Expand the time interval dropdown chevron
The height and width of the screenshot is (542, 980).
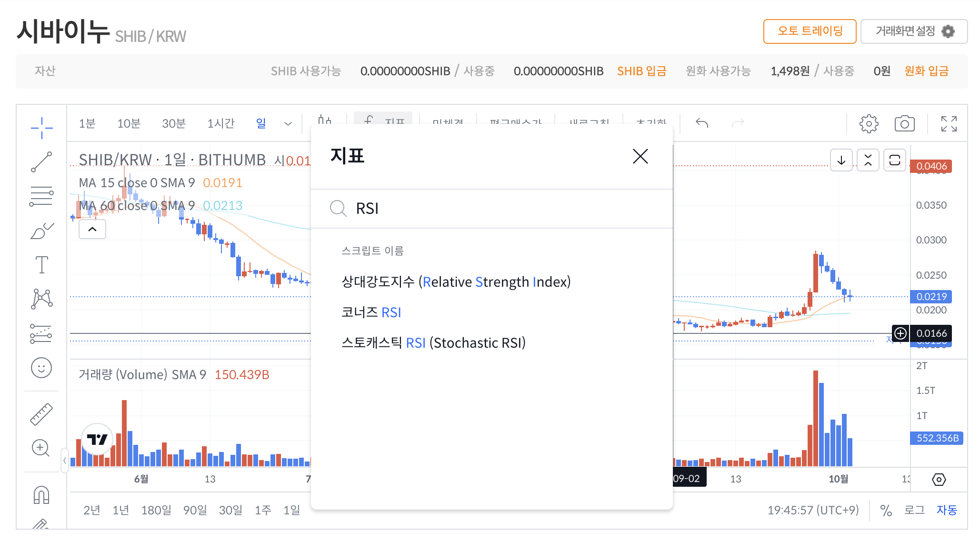(x=288, y=124)
